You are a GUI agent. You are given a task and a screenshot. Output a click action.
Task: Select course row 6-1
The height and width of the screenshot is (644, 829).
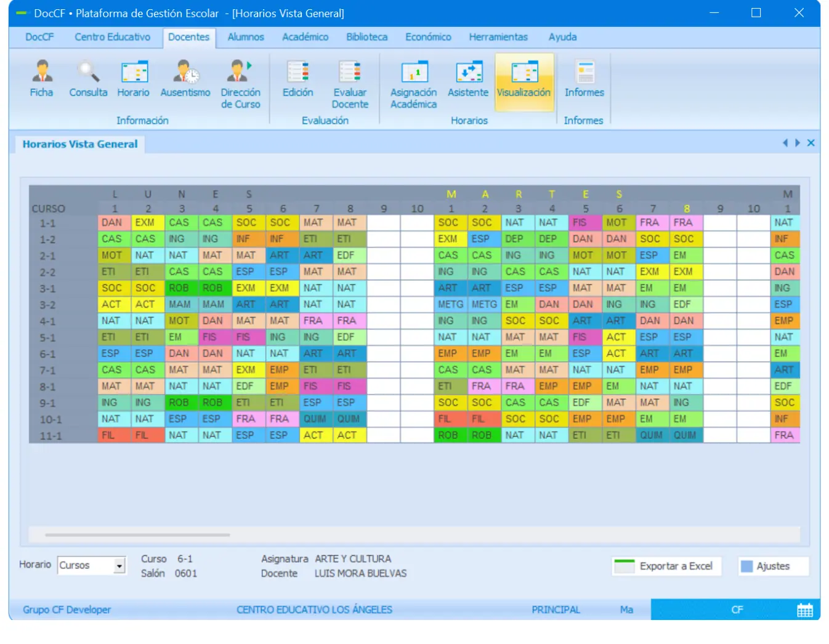[x=47, y=354]
